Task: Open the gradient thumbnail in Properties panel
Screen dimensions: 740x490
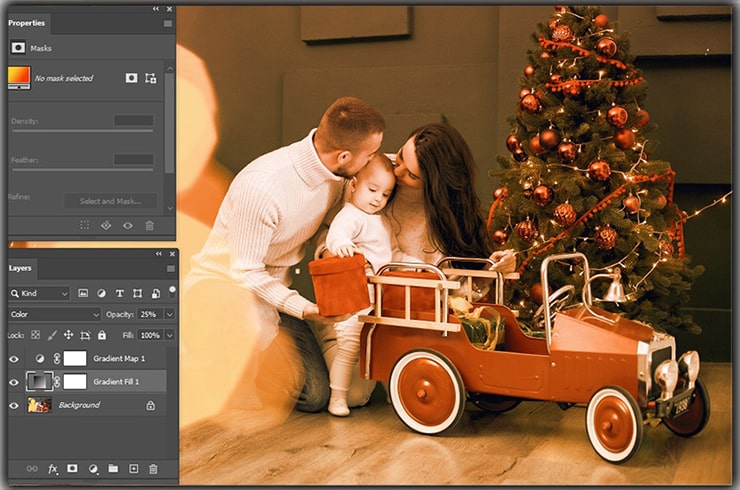Action: click(19, 78)
